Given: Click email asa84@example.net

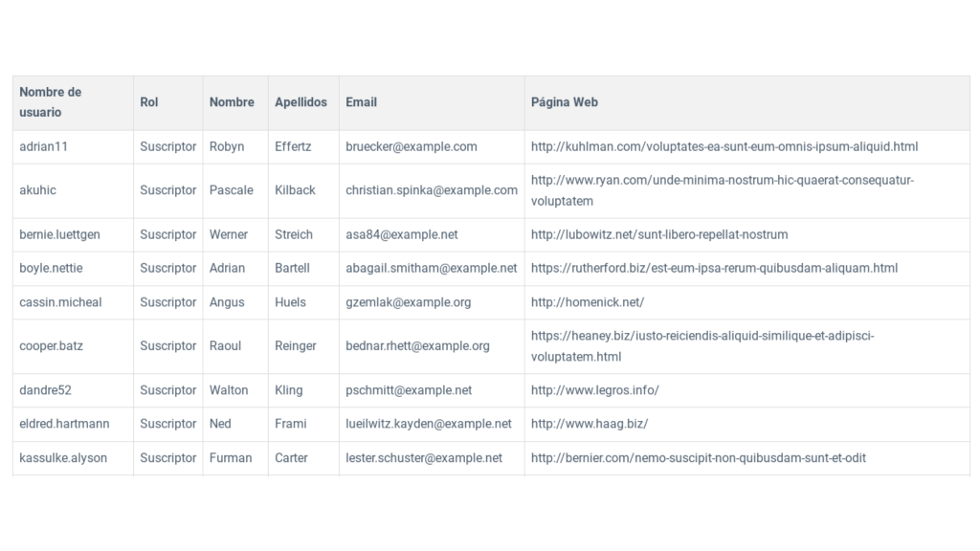Looking at the screenshot, I should pyautogui.click(x=402, y=235).
